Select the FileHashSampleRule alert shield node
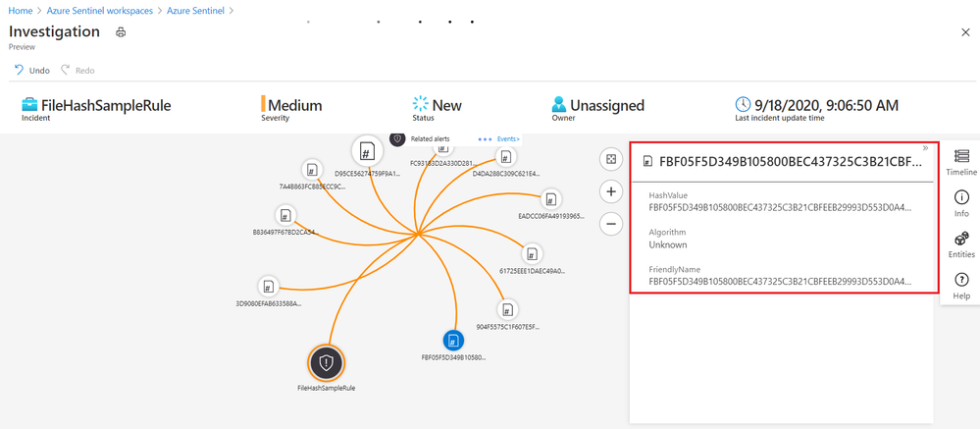980x429 pixels. pos(327,362)
